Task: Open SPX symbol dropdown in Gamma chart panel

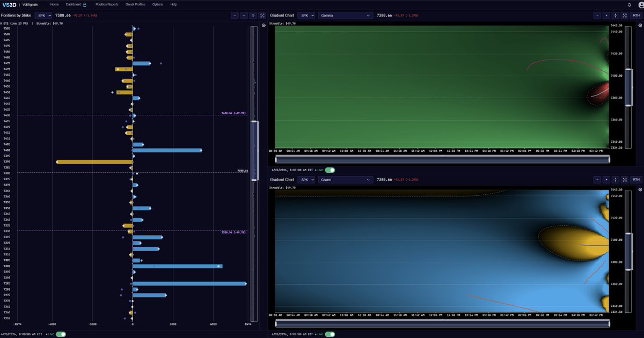Action: [306, 16]
